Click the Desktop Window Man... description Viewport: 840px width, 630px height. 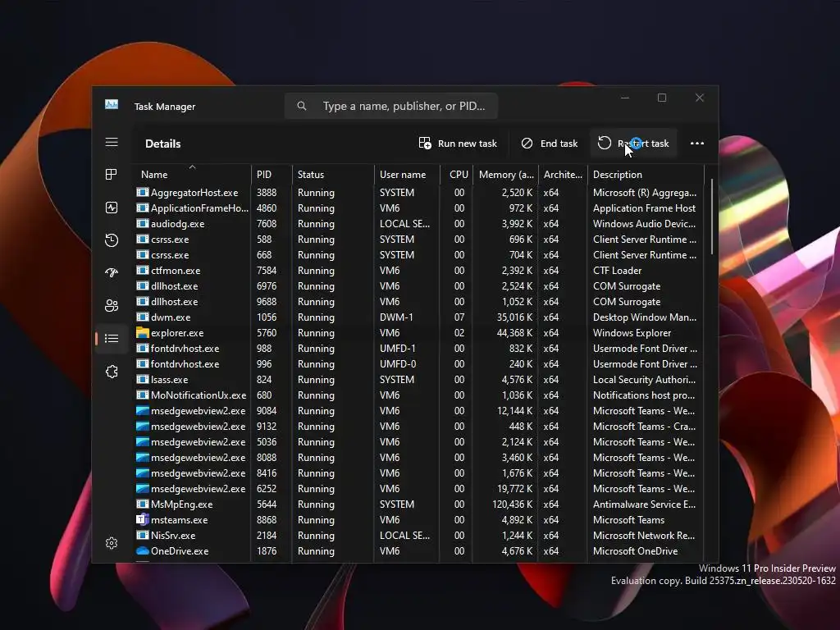point(645,317)
